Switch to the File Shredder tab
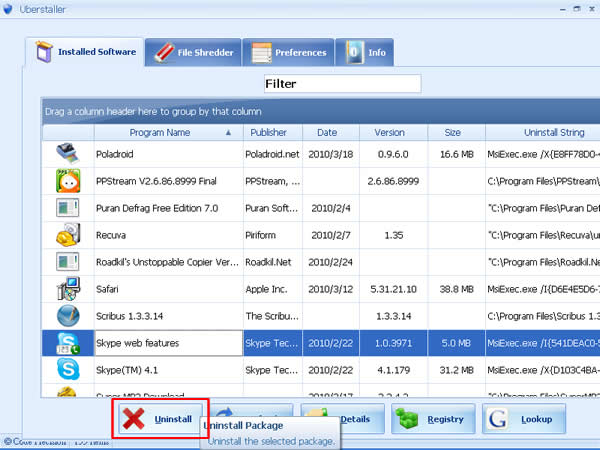Screen dimensions: 600x450 pos(193,52)
